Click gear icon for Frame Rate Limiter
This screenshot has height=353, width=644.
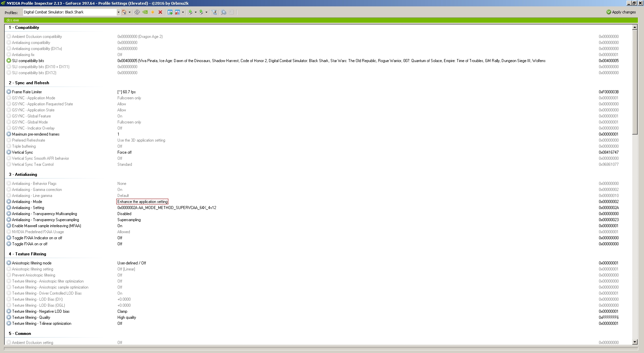point(9,92)
